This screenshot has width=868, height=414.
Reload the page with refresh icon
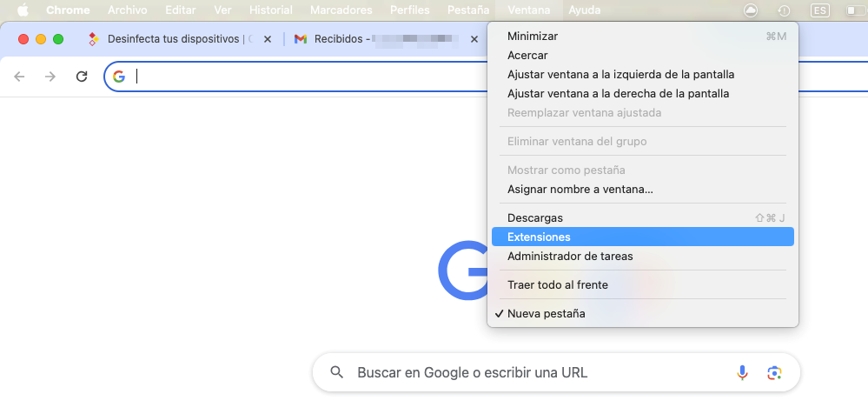[82, 77]
